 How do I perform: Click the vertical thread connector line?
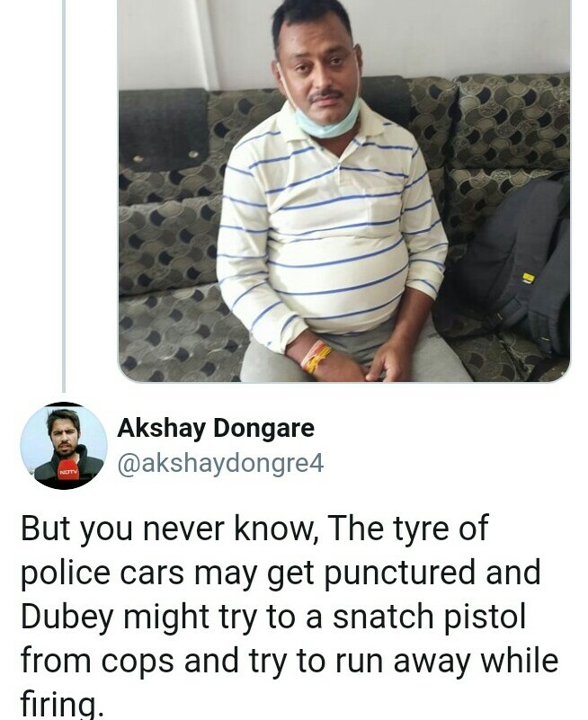[x=64, y=196]
